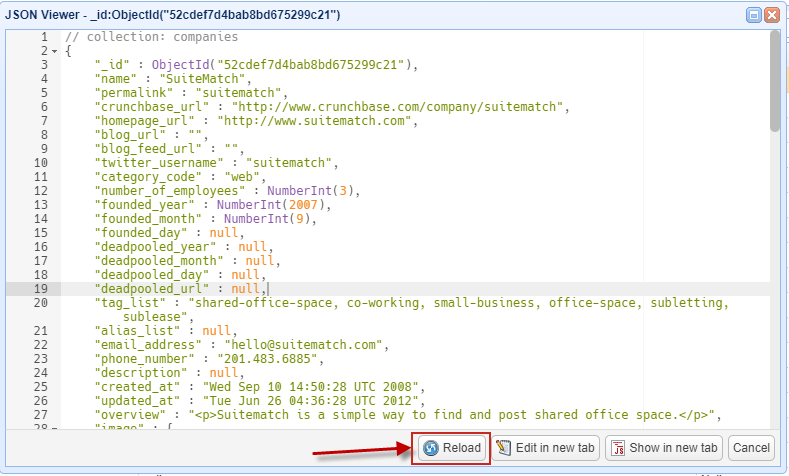Click NumberInt(3) for number_of_employees
This screenshot has width=789, height=476.
(x=310, y=191)
